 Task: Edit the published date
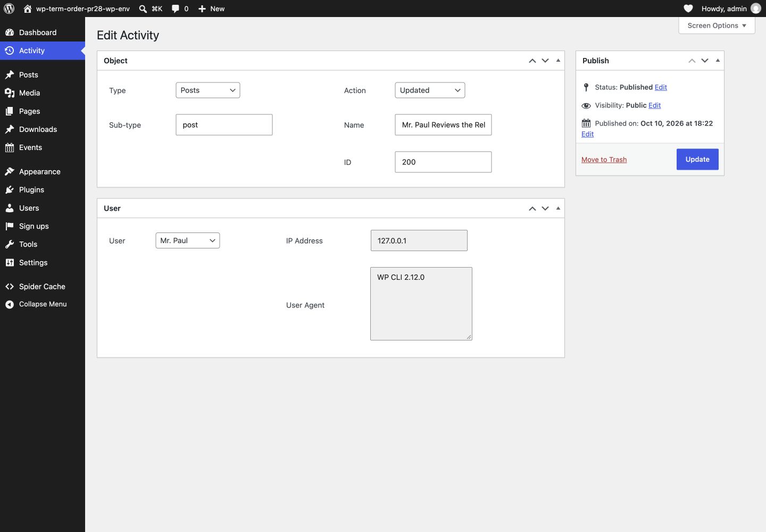pyautogui.click(x=587, y=134)
